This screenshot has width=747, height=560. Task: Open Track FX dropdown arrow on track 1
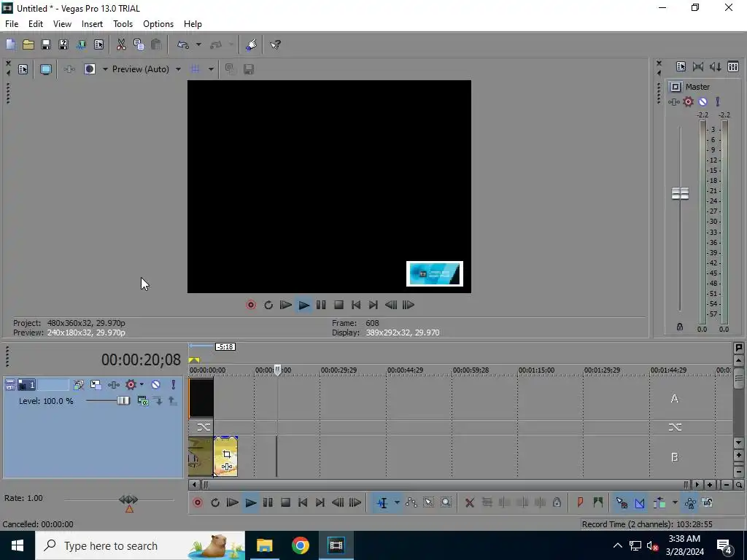(142, 385)
